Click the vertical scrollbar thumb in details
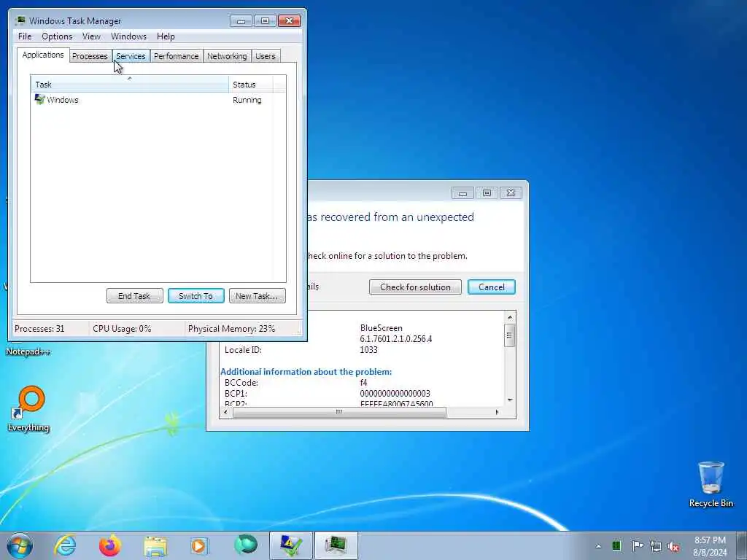747x560 pixels. click(509, 335)
